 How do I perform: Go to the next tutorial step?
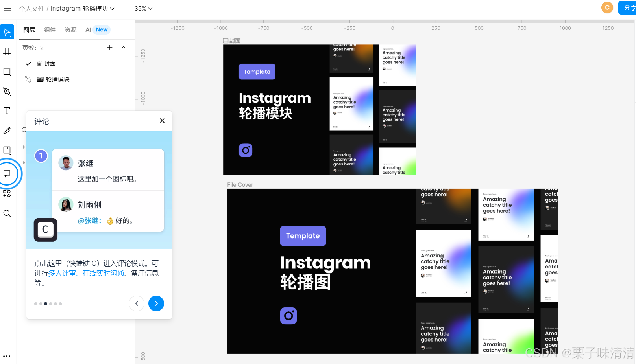(x=156, y=303)
